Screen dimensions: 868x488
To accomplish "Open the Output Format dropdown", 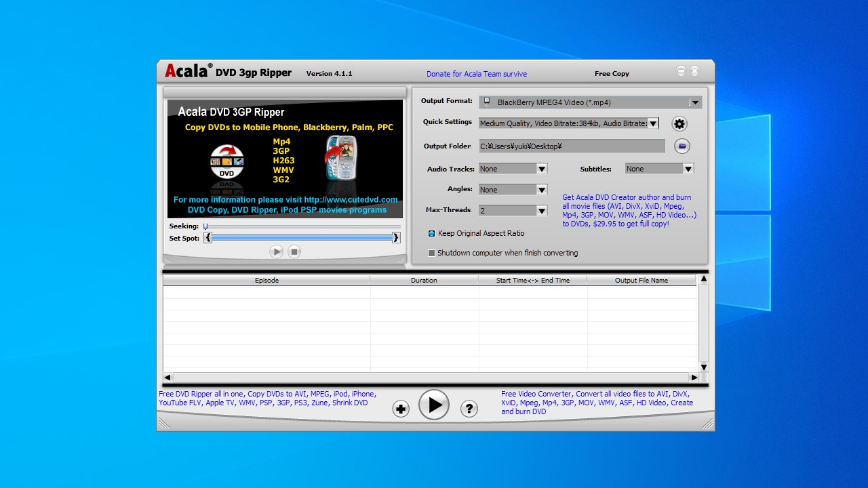I will (695, 102).
